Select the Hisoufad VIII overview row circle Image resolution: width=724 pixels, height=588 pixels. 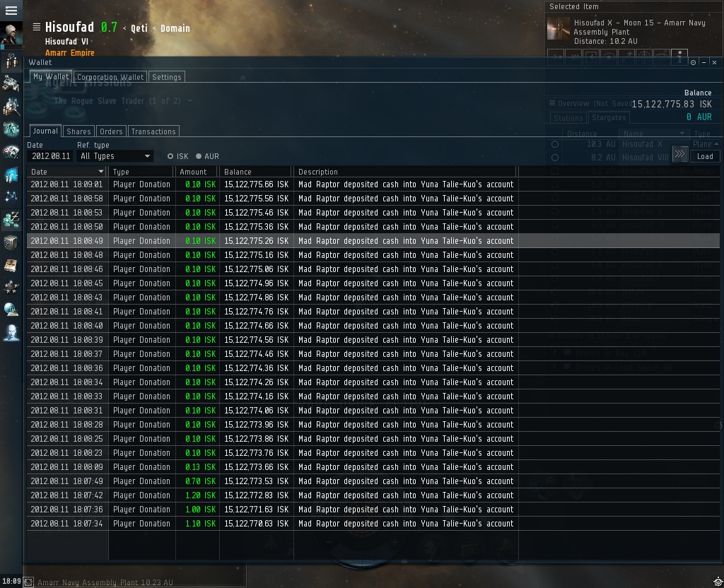pyautogui.click(x=555, y=158)
